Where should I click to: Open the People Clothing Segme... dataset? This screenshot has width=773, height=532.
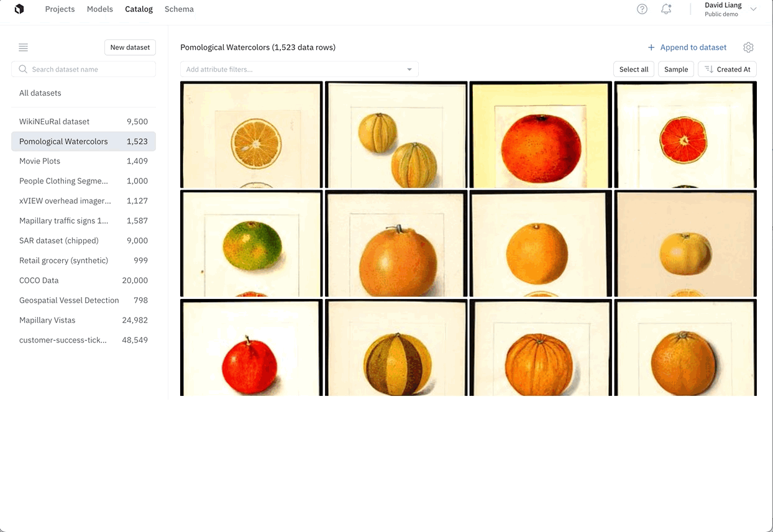tap(83, 181)
